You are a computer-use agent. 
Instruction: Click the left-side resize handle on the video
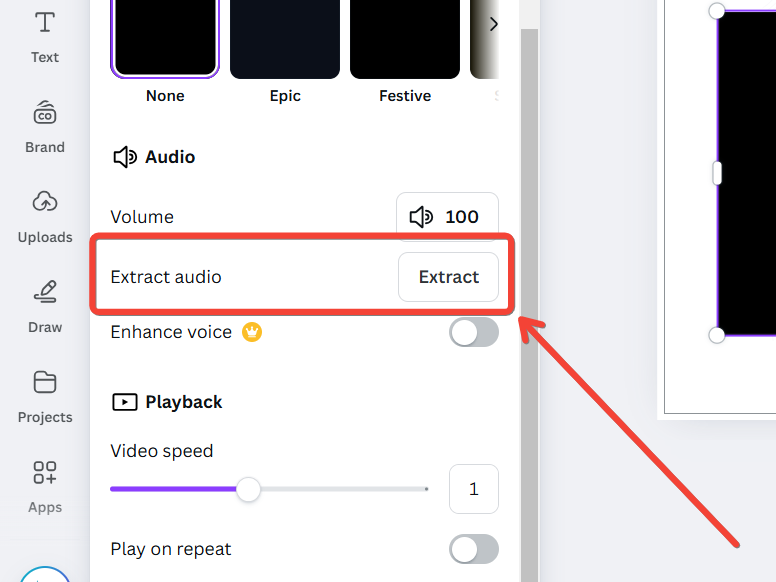pos(717,173)
